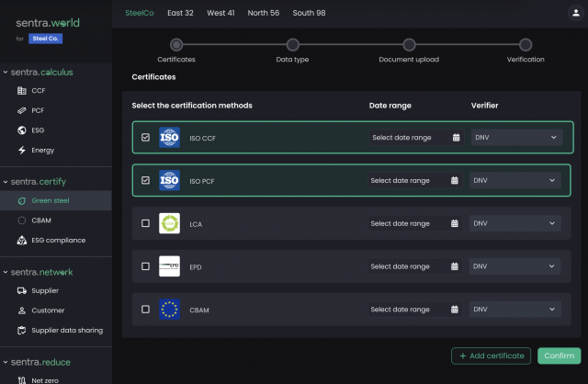This screenshot has width=588, height=384.
Task: Collapse the sentra.network section
Action: pyautogui.click(x=6, y=272)
